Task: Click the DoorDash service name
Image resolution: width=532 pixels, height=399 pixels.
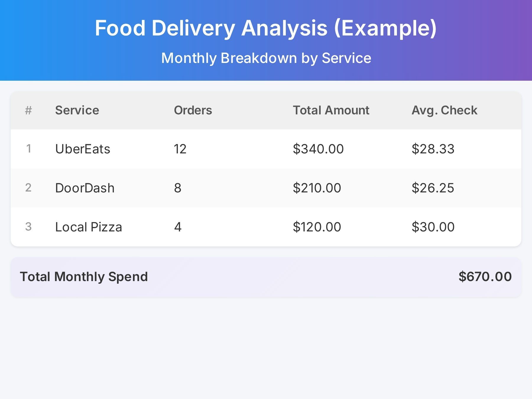Action: [x=85, y=188]
